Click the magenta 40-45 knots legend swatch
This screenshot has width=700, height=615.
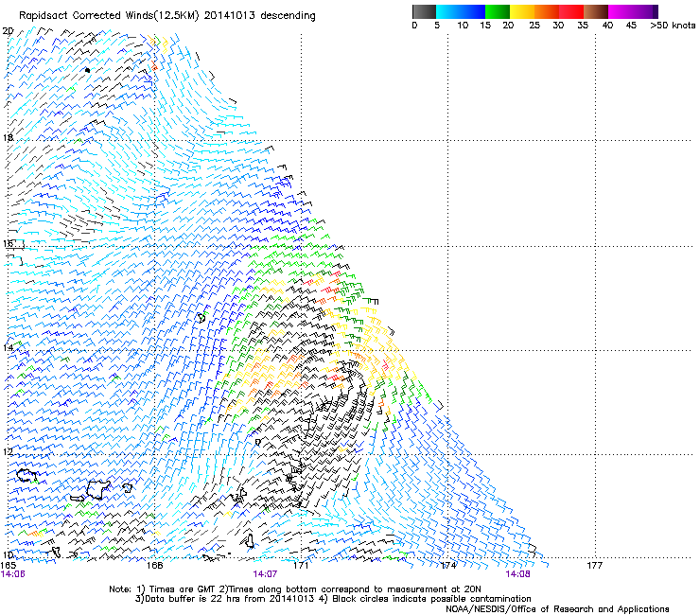click(x=621, y=11)
